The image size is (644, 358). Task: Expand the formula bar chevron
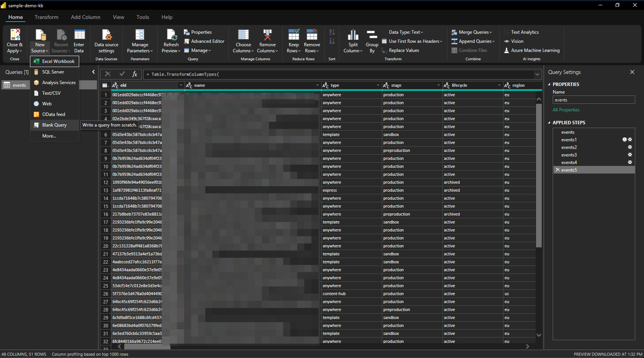(x=537, y=74)
